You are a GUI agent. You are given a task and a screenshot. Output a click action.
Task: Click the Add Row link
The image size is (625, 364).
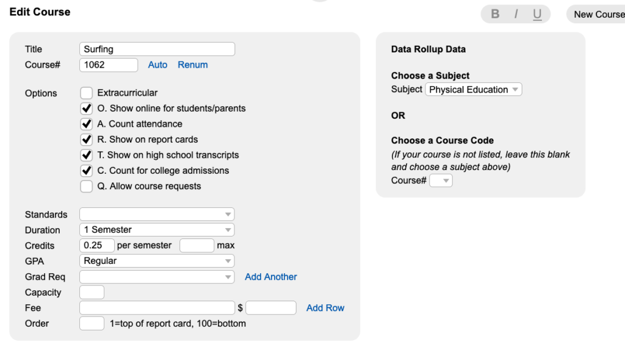coord(325,308)
